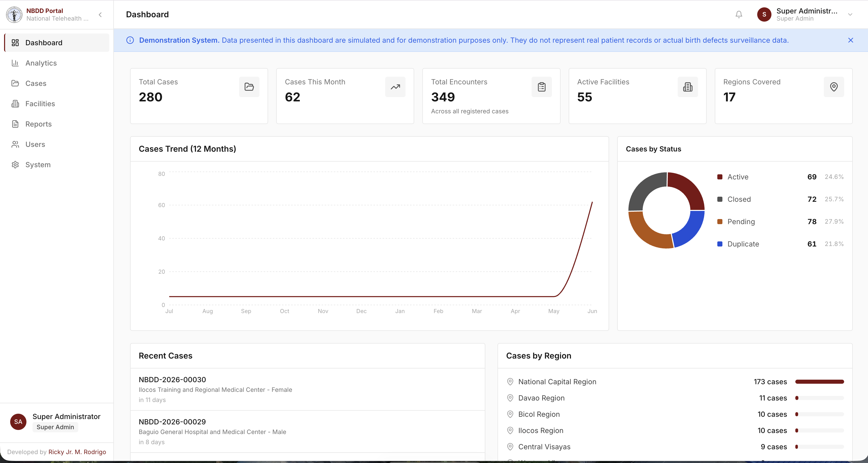Open the notifications bell

coord(739,14)
